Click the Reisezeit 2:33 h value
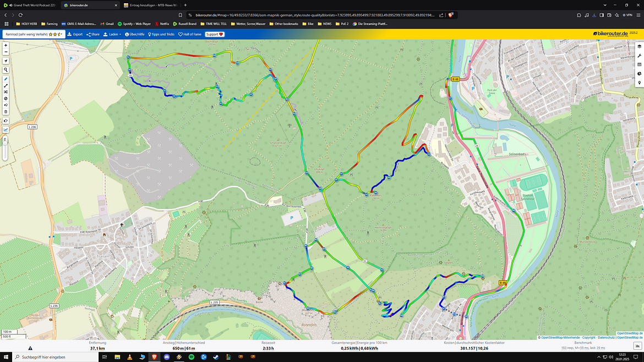The image size is (644, 362). [268, 348]
